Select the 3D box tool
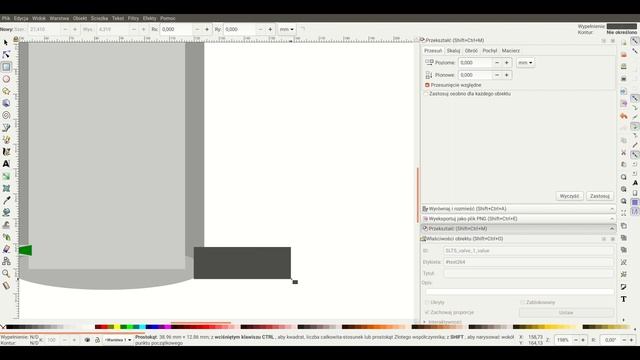The image size is (640, 360). pos(6,103)
